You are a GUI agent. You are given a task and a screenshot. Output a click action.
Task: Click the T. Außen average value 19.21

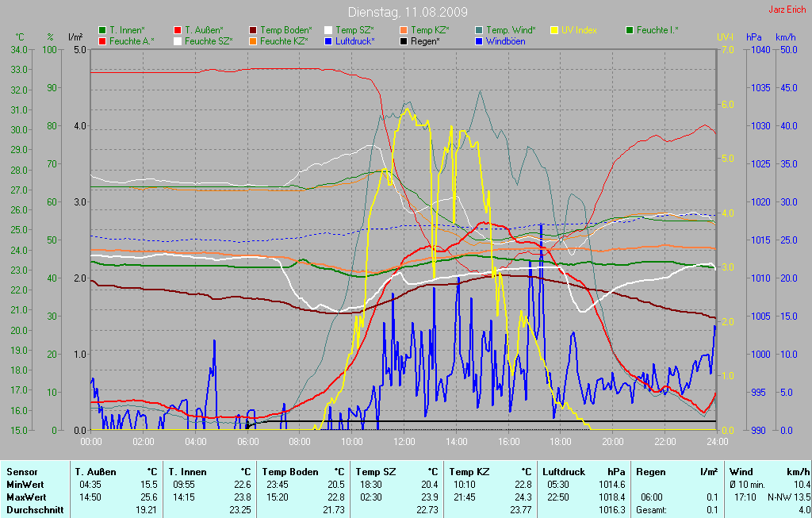coord(146,510)
